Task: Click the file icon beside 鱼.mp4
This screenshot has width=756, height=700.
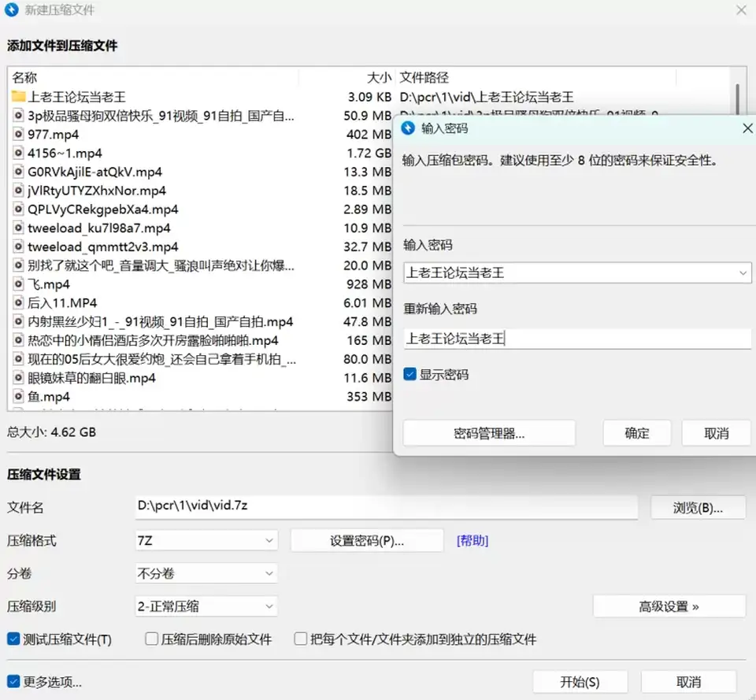Action: [18, 396]
